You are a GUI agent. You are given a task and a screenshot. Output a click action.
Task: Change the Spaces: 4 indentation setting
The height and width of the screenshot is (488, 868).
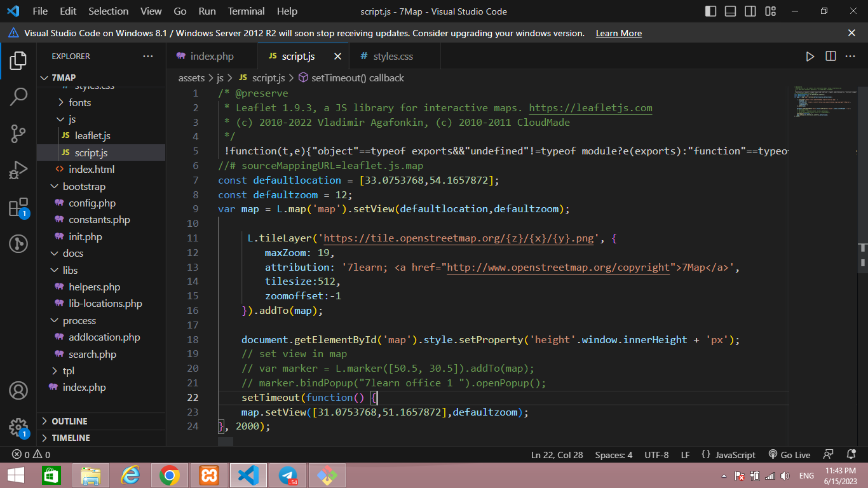[614, 455]
